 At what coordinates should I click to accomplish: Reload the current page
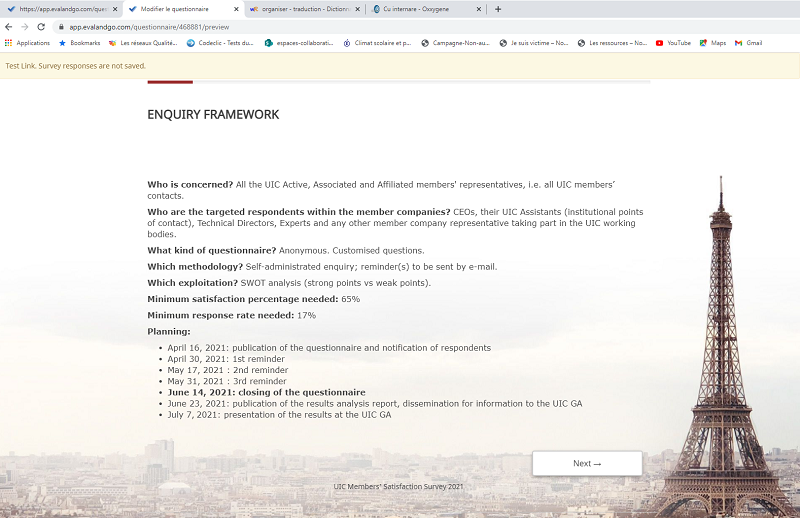click(41, 27)
